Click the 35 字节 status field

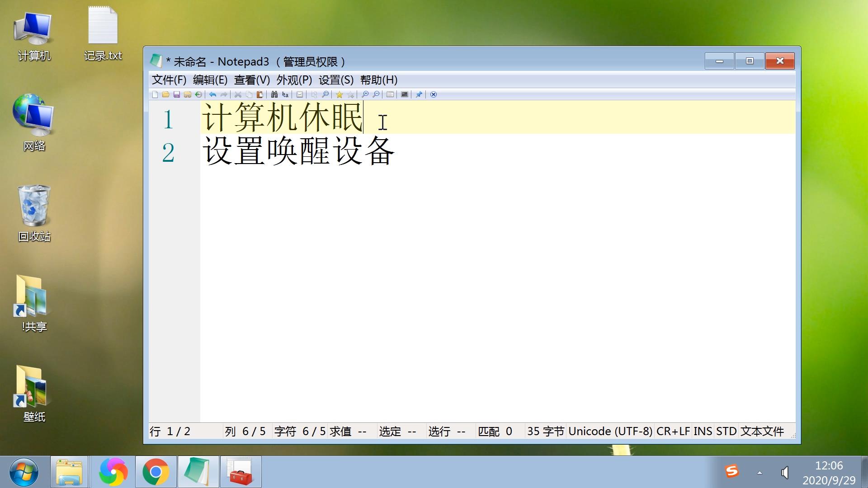pyautogui.click(x=546, y=432)
